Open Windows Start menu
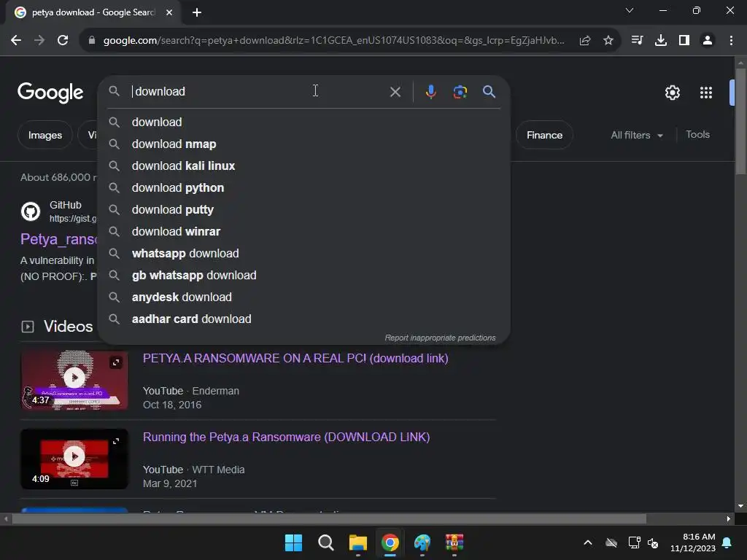 [293, 542]
